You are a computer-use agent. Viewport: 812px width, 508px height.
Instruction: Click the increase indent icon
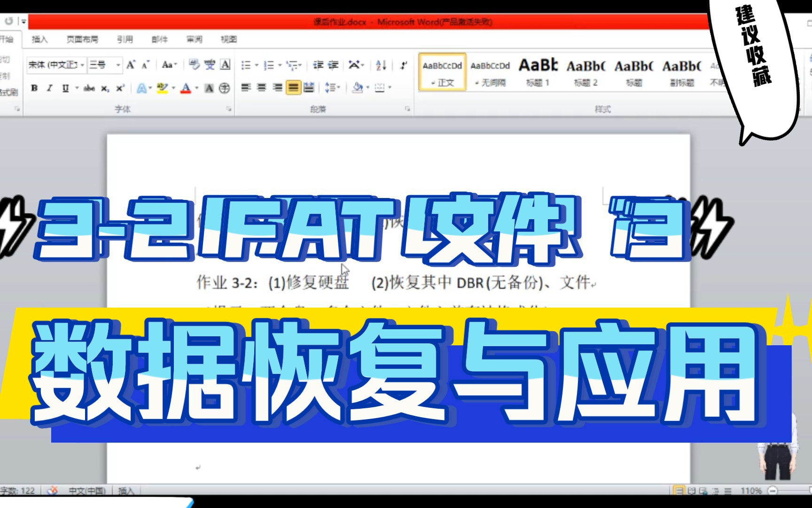coord(333,65)
